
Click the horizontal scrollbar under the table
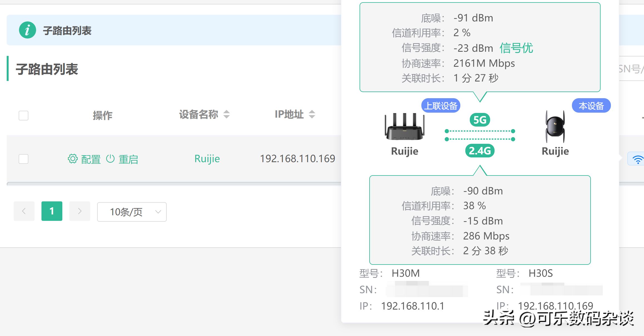click(x=174, y=184)
